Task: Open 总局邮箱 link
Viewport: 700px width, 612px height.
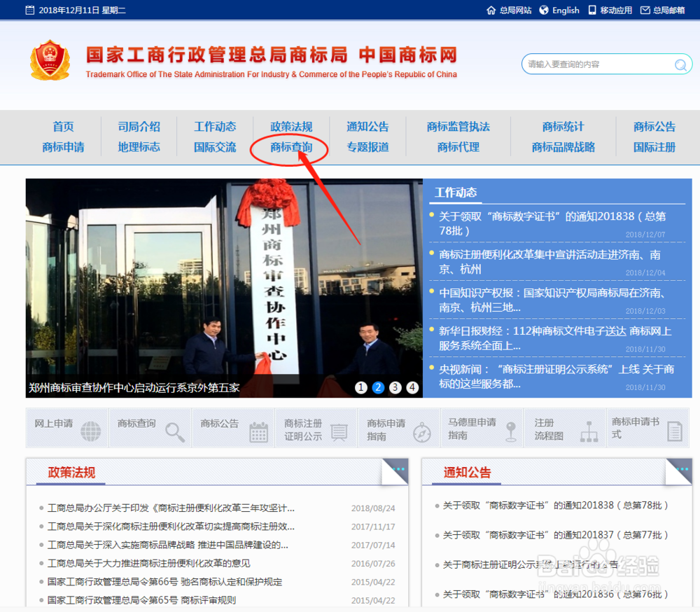Action: [668, 11]
